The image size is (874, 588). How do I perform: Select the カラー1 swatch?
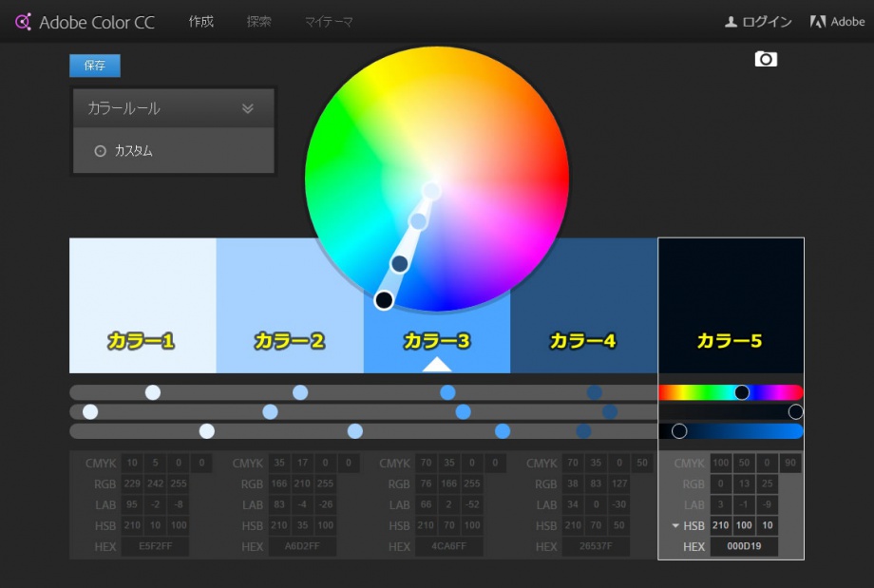(142, 304)
